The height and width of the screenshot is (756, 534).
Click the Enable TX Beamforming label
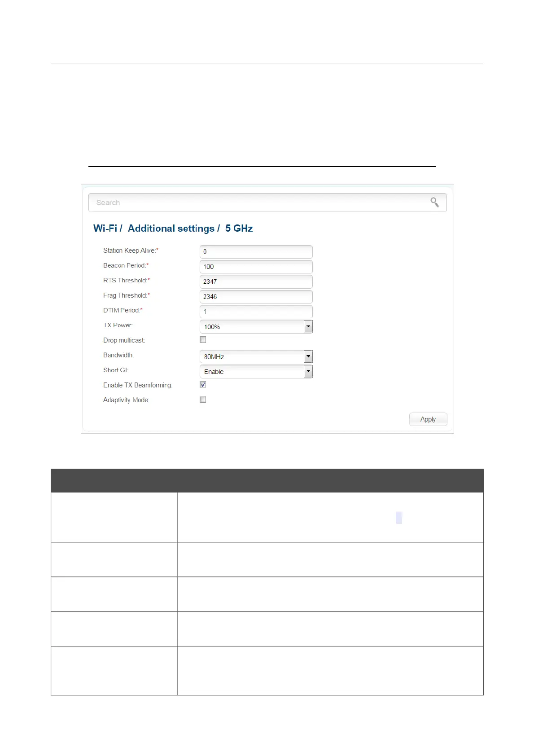pyautogui.click(x=138, y=385)
